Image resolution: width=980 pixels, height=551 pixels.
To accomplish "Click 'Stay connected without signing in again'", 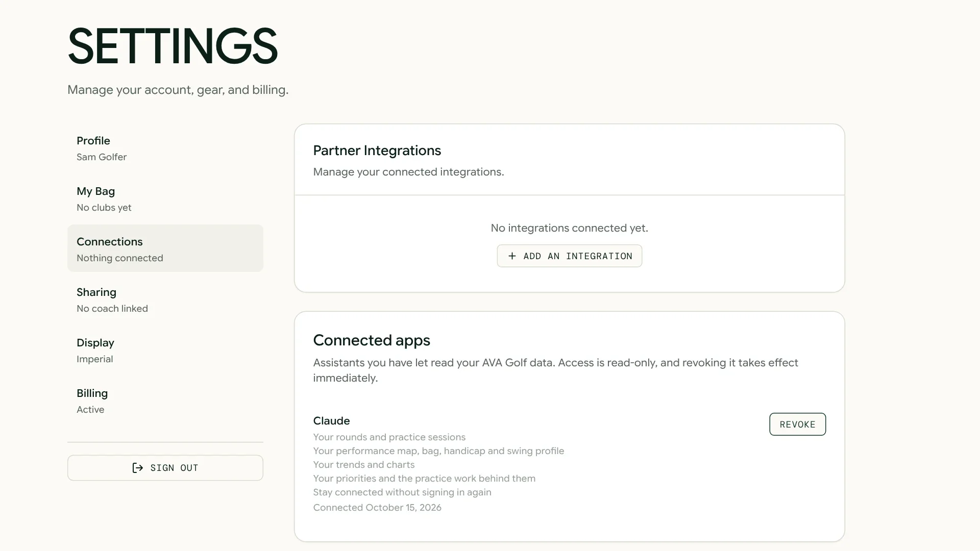I will 402,492.
